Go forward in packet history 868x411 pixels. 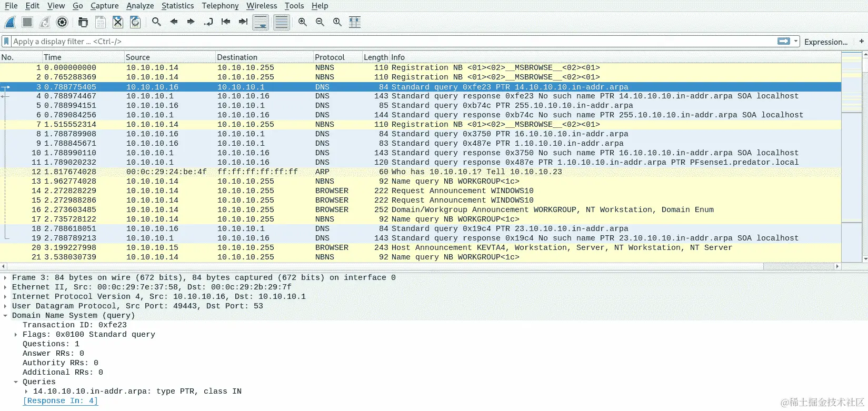pyautogui.click(x=191, y=22)
